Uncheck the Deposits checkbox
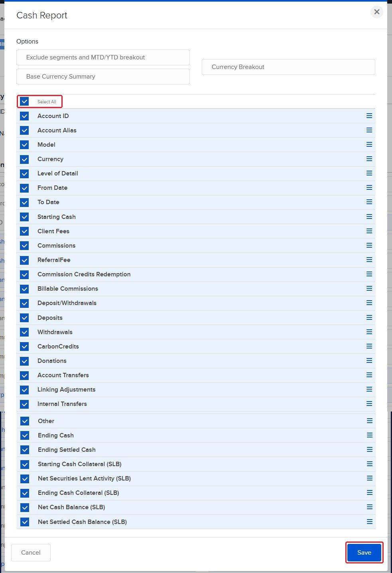 [24, 318]
